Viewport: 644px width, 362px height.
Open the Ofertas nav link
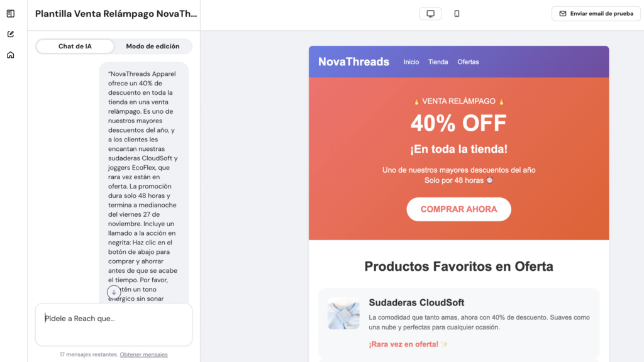click(468, 62)
